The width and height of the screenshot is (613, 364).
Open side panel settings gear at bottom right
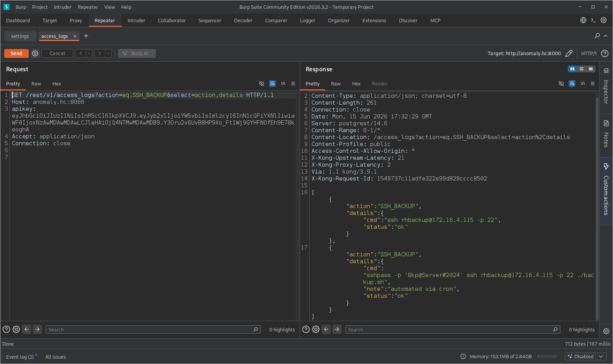click(x=606, y=331)
